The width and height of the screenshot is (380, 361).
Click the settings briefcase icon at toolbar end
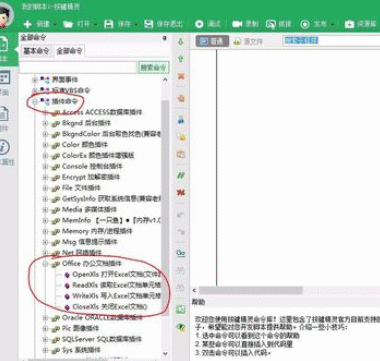pos(349,24)
